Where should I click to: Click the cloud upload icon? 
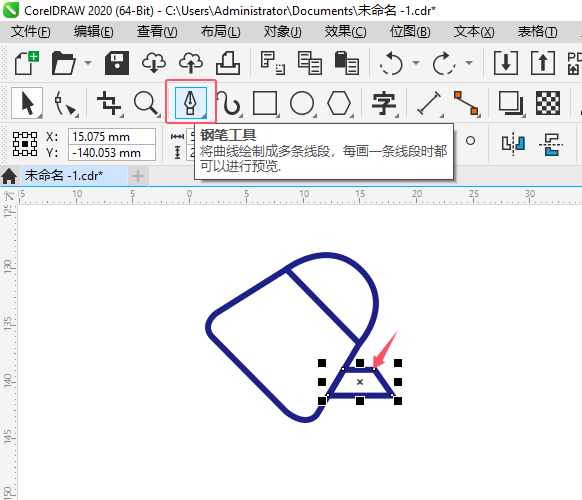[x=191, y=63]
